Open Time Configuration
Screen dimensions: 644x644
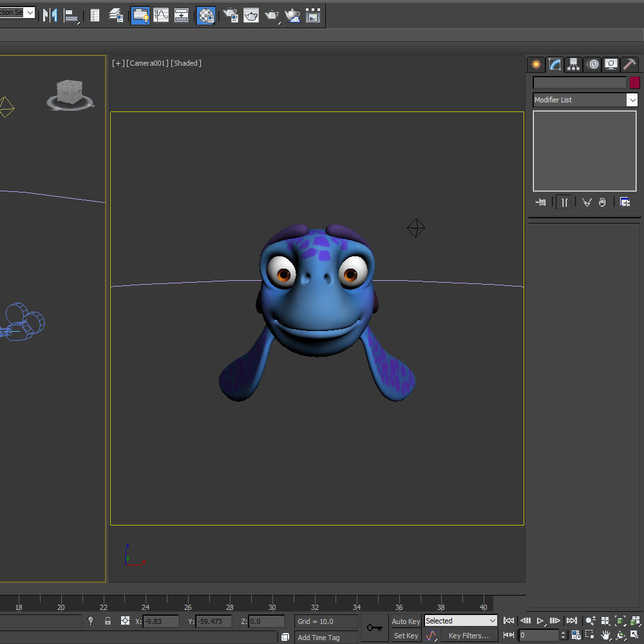pos(576,635)
